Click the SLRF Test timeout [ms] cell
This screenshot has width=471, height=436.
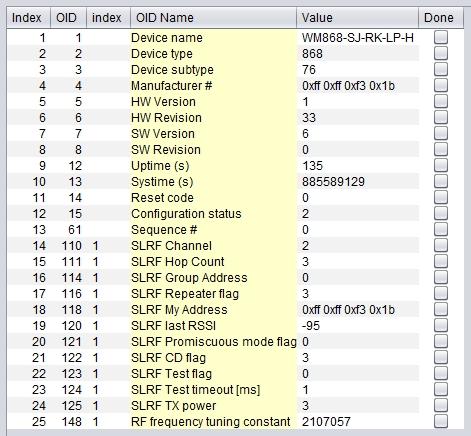click(x=213, y=390)
